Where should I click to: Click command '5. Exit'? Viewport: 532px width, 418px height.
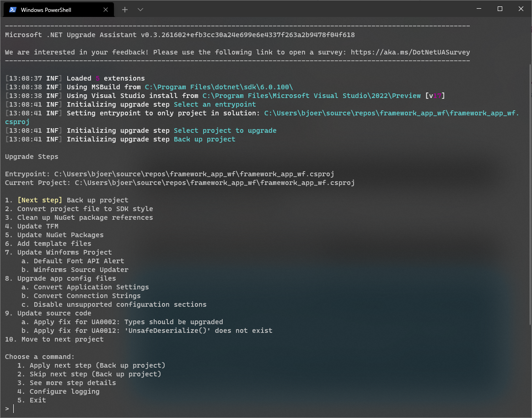click(32, 400)
